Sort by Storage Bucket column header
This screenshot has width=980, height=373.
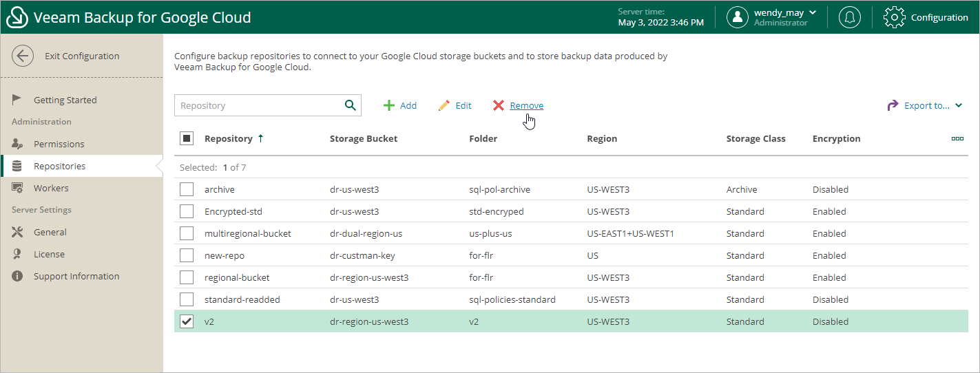click(364, 138)
